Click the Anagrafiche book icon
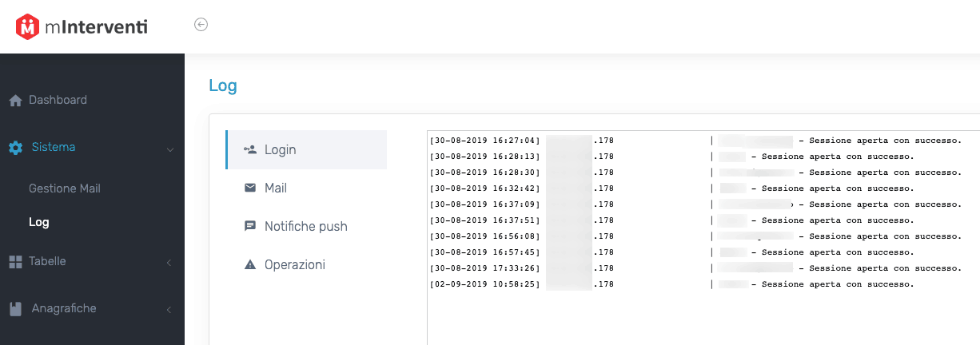Viewport: 980px width, 345px height. (x=15, y=308)
